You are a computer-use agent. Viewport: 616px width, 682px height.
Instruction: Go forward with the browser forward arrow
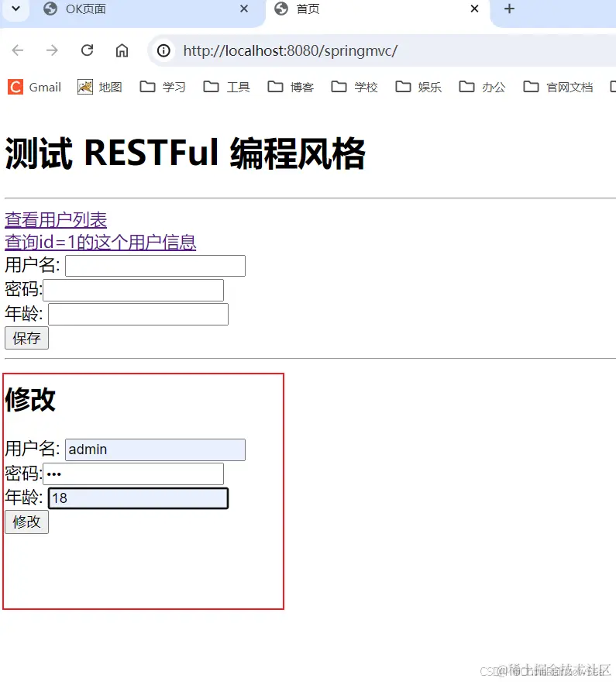click(x=52, y=50)
